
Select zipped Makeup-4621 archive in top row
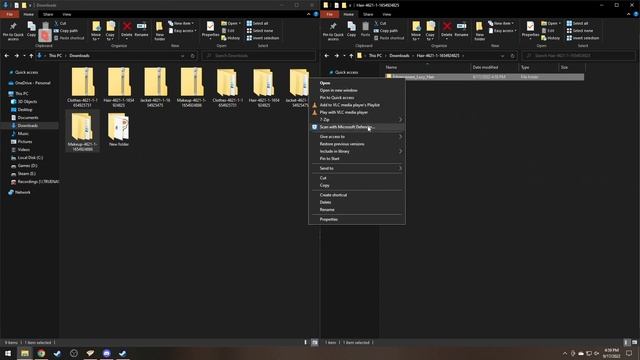[x=192, y=87]
